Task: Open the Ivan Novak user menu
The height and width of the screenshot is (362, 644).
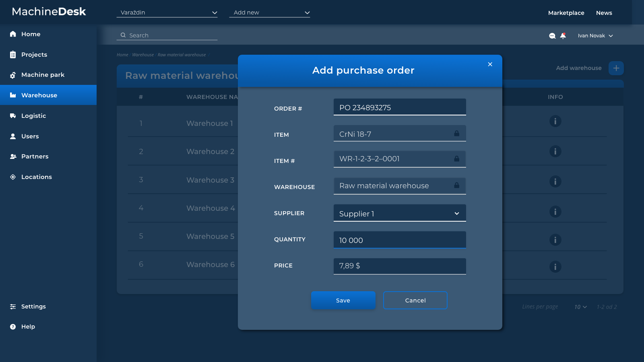Action: coord(595,36)
